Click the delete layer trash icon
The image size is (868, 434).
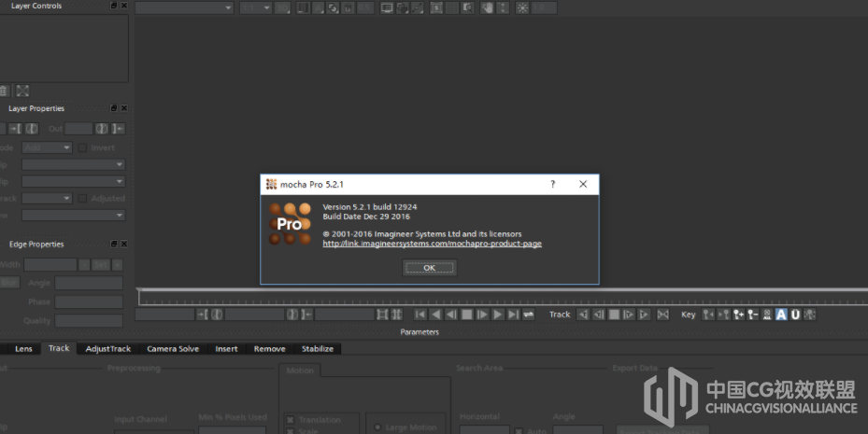pyautogui.click(x=5, y=91)
